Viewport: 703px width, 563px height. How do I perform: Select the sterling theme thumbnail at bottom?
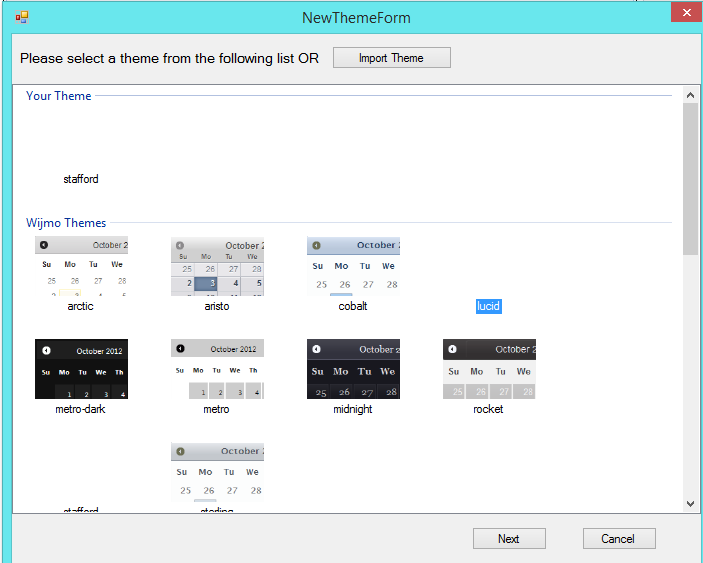coord(217,472)
